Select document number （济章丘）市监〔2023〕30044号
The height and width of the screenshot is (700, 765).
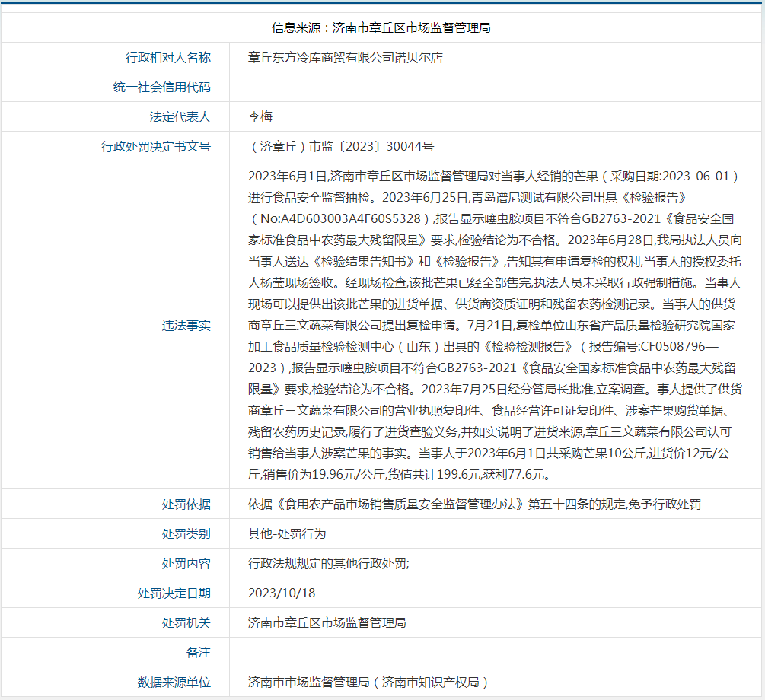click(341, 146)
